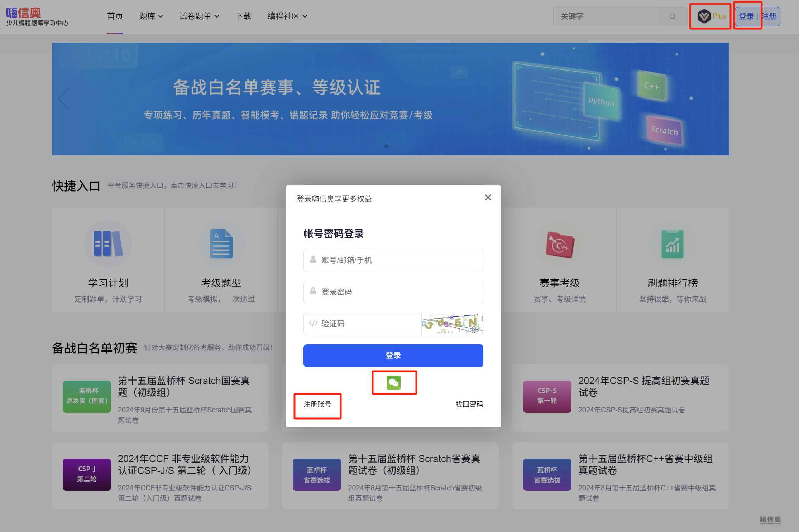The height and width of the screenshot is (532, 799).
Task: Click the C++省赛 蓝桥杯 省赛选拔 badge
Action: (547, 474)
